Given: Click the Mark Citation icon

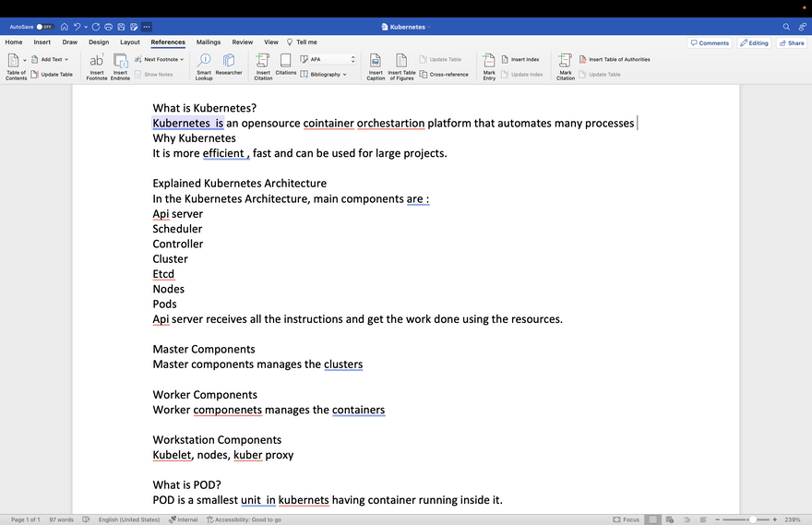Looking at the screenshot, I should coord(566,61).
